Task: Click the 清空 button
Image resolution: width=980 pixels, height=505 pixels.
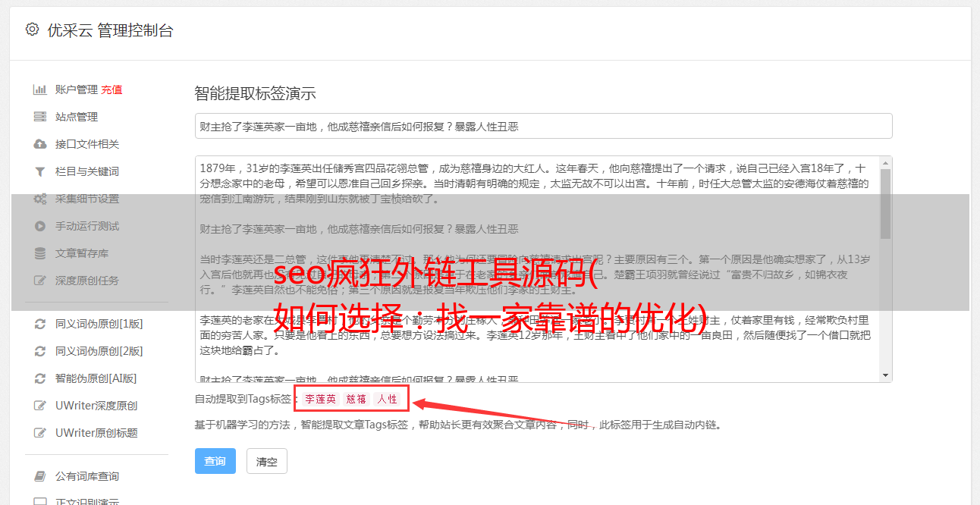Action: tap(267, 461)
